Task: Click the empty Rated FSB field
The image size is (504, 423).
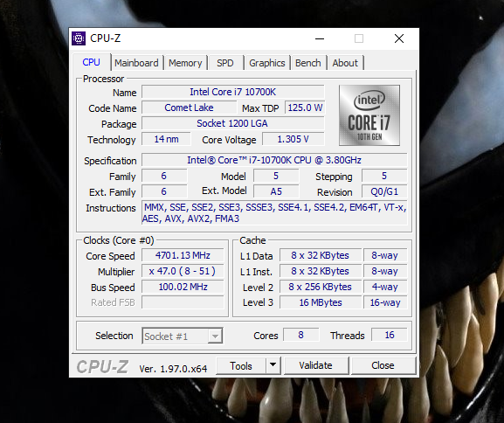Action: pyautogui.click(x=183, y=302)
